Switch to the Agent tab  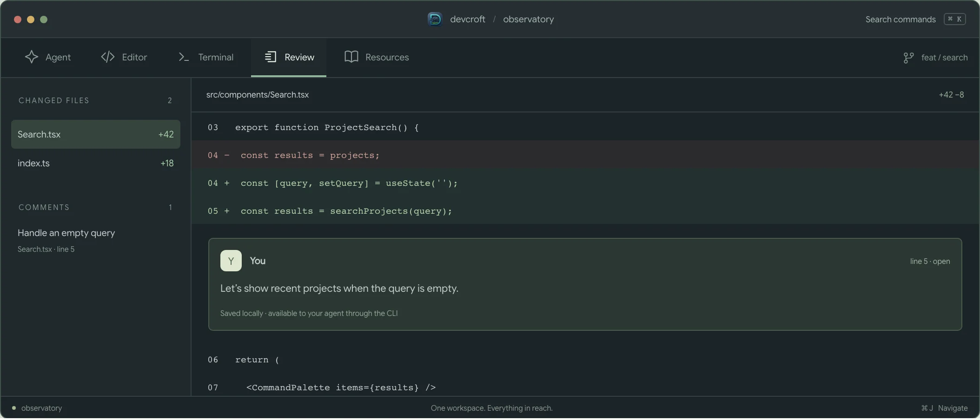pos(48,57)
